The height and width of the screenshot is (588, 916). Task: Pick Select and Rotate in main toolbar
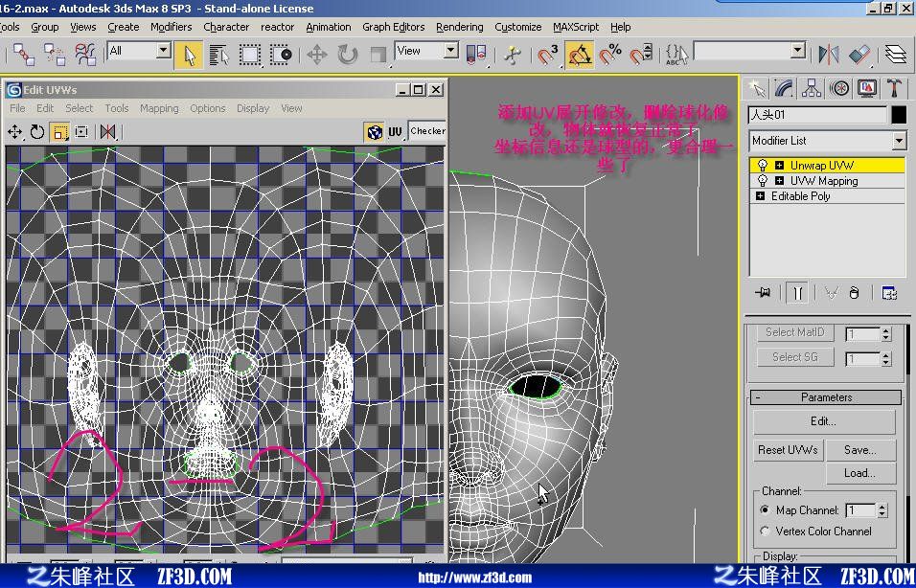point(347,56)
